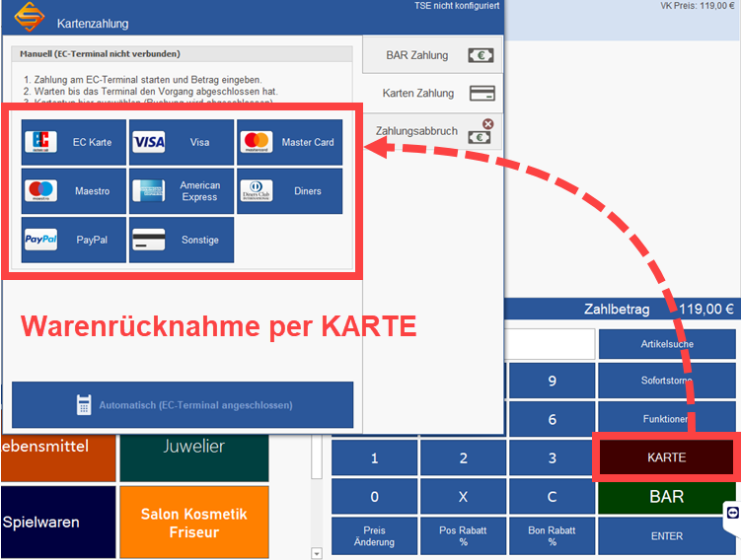Click the orange application logo in title bar
Screen dimensions: 741x560
point(30,17)
